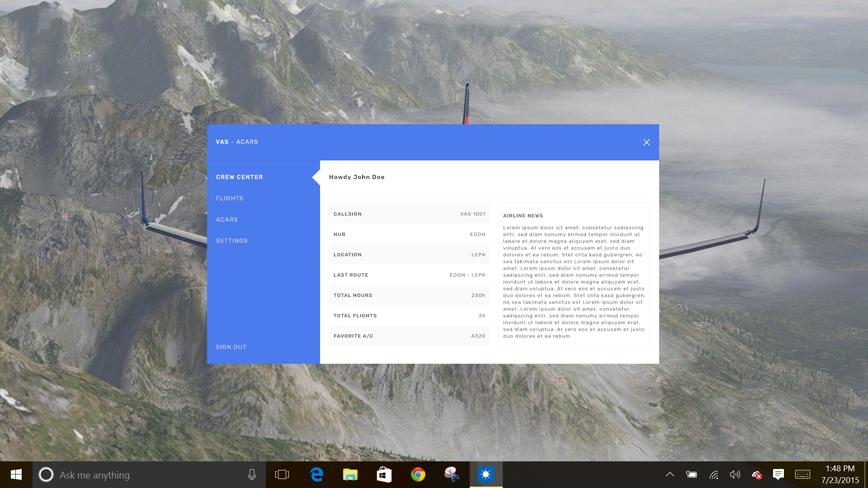The width and height of the screenshot is (868, 488).
Task: Click the Callsign VAS 1001 row
Action: [x=409, y=214]
